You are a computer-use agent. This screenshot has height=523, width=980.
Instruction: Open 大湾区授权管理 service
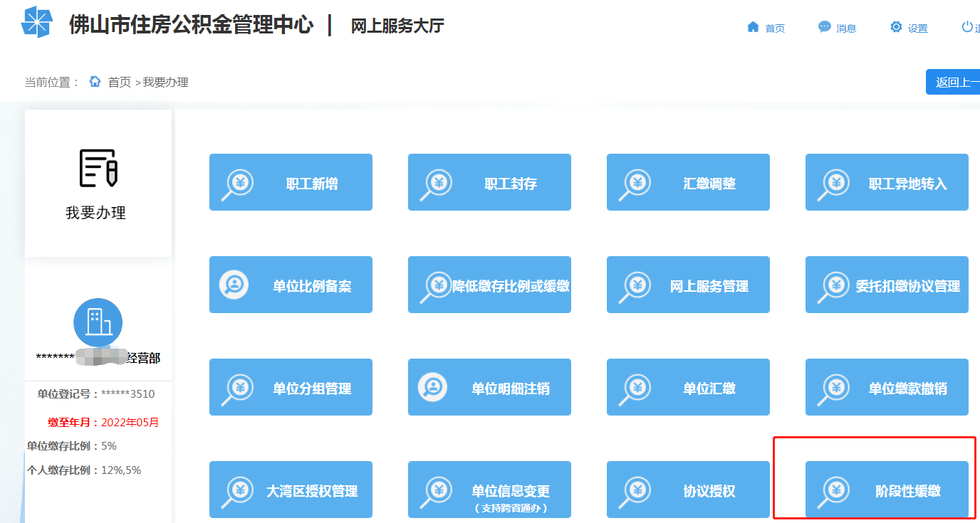[x=291, y=489]
